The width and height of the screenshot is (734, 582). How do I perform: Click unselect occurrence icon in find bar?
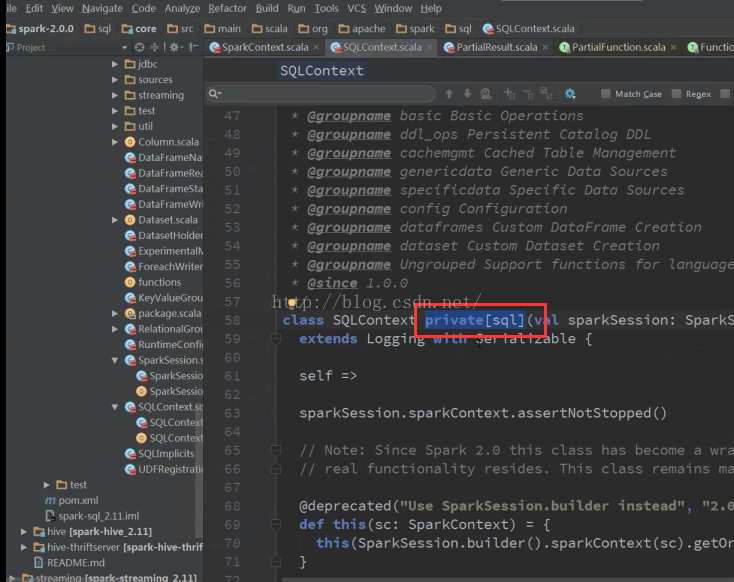[x=528, y=94]
